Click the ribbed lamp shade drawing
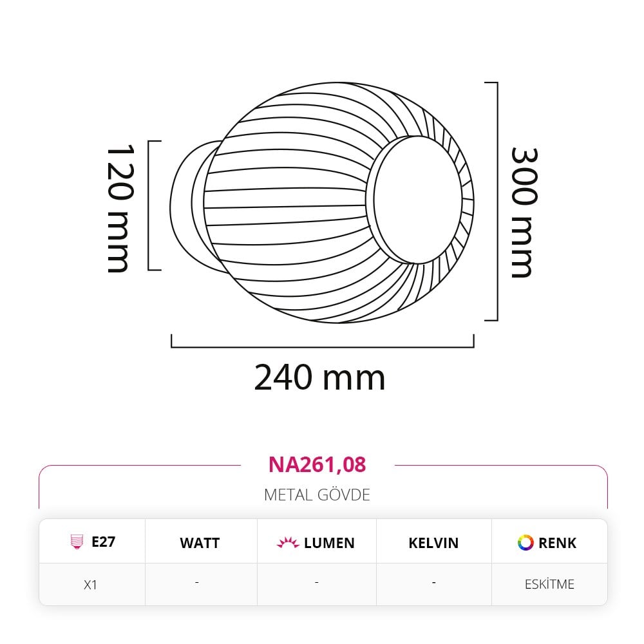 [x=338, y=202]
